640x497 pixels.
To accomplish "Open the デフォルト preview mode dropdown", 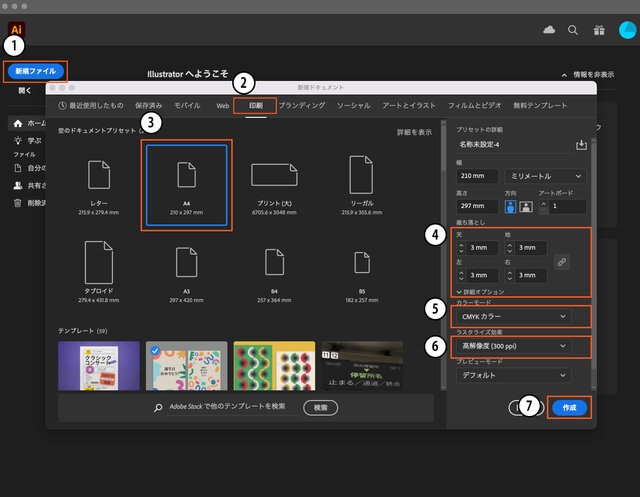I will click(514, 375).
